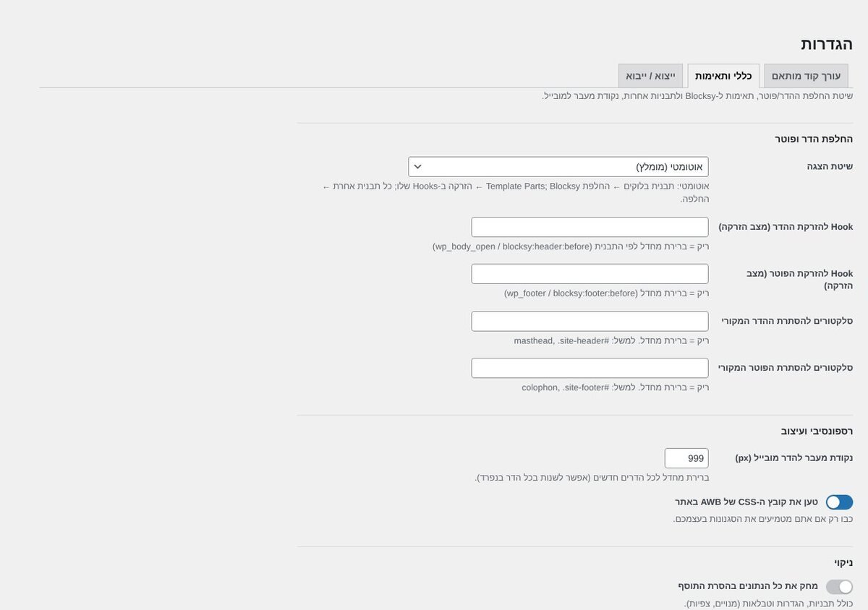Screen dimensions: 868x610
Task: Click the רספונסיבי ועיצוב section heading
Action: (817, 431)
